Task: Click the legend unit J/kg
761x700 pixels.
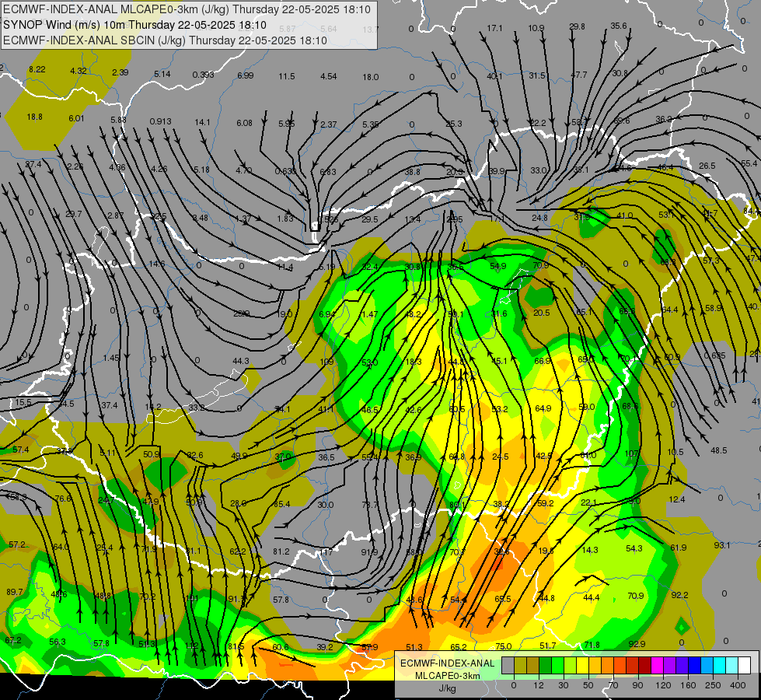Action: (x=447, y=688)
